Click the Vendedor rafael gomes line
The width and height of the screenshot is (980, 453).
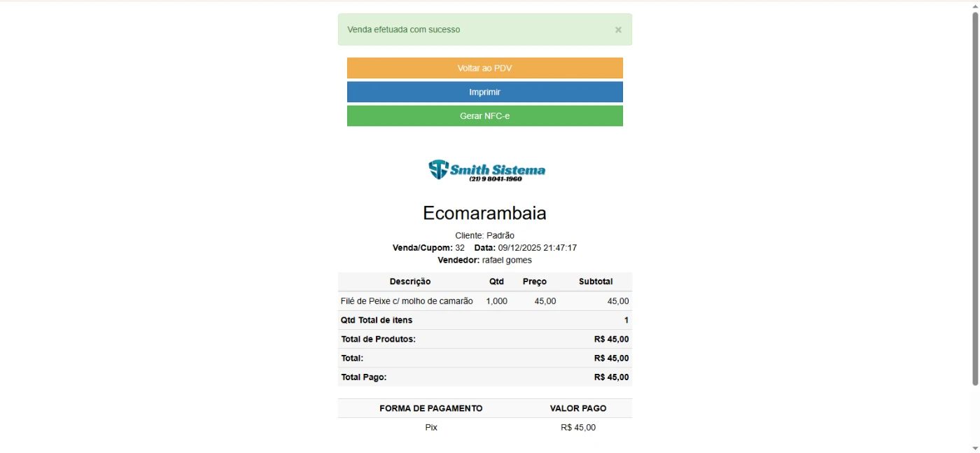(x=484, y=260)
